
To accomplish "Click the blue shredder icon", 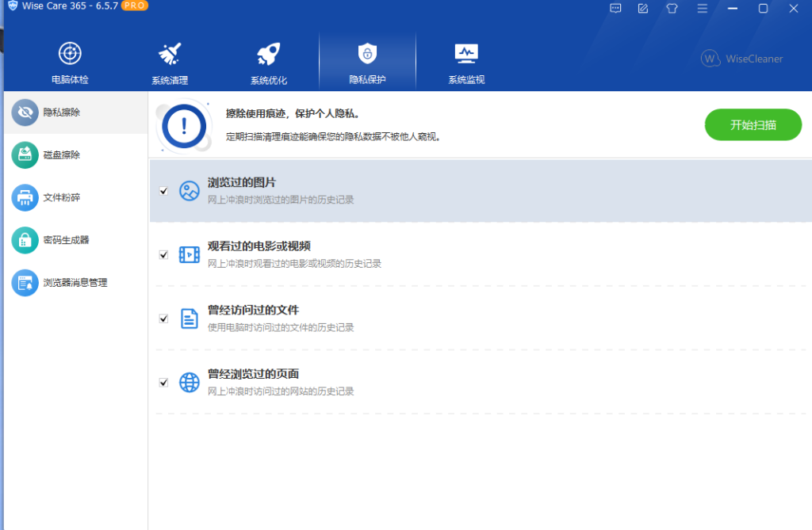I will coord(25,197).
